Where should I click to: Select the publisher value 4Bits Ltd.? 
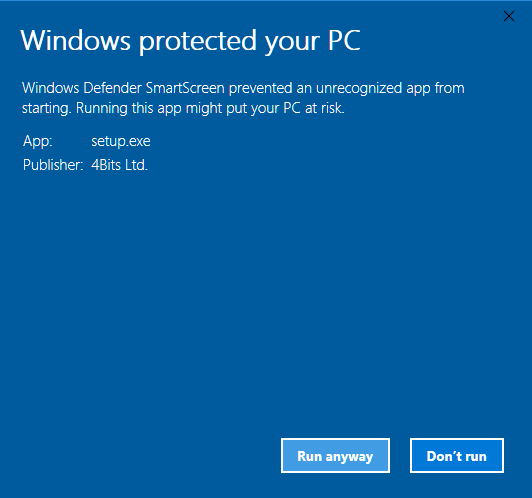click(x=119, y=165)
